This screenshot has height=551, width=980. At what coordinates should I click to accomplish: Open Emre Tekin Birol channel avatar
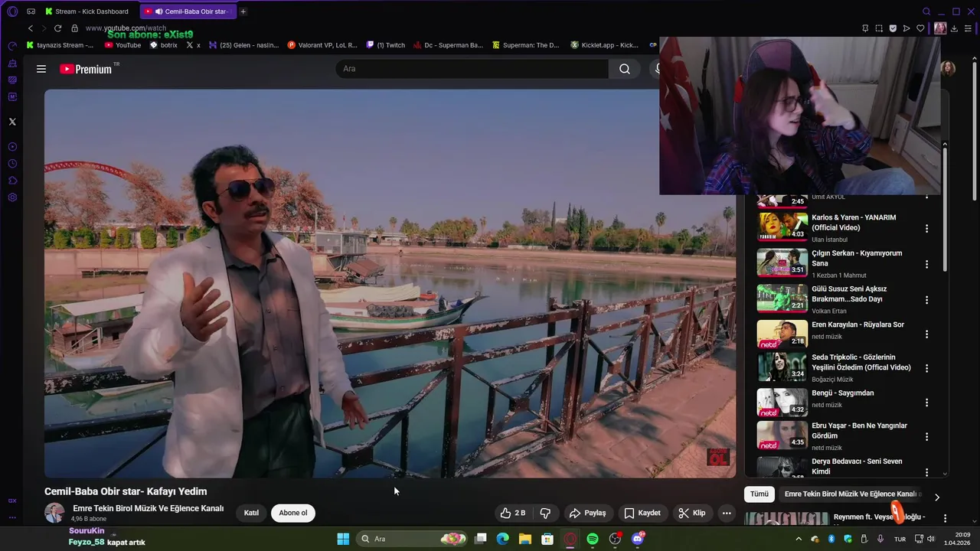tap(54, 513)
